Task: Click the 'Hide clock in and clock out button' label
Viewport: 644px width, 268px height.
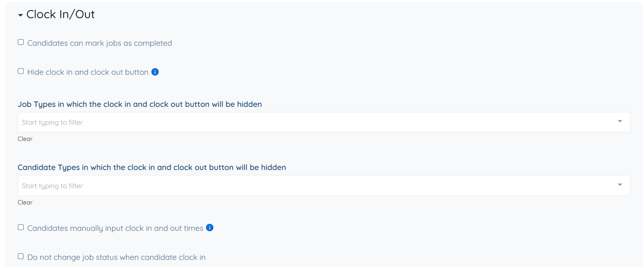Action: pos(88,72)
